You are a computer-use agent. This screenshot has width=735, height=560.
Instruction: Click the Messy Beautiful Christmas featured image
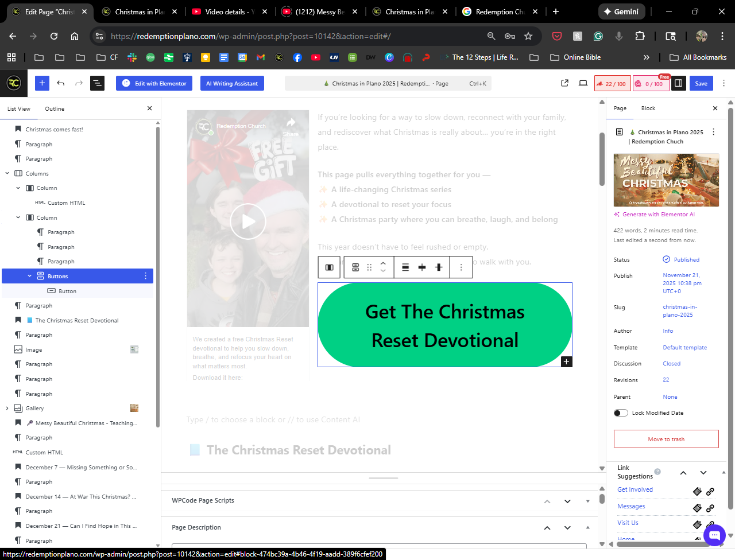click(666, 180)
